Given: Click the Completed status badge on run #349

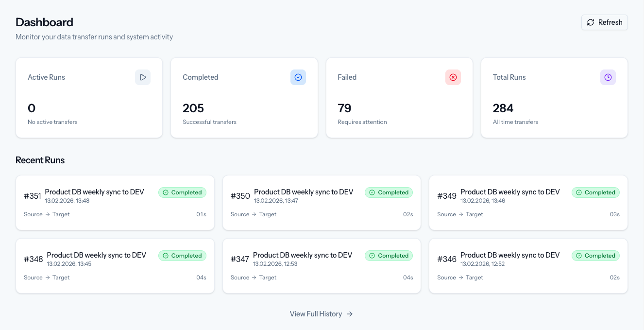Looking at the screenshot, I should [x=595, y=192].
